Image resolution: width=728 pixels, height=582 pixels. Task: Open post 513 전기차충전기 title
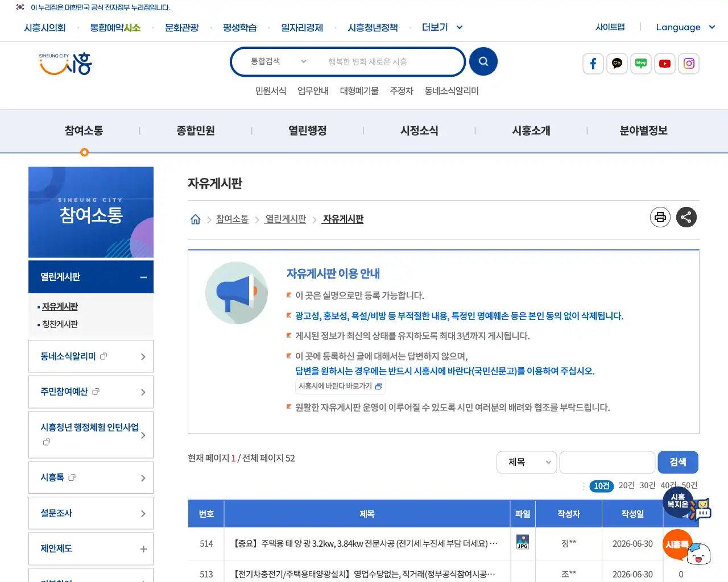point(365,575)
